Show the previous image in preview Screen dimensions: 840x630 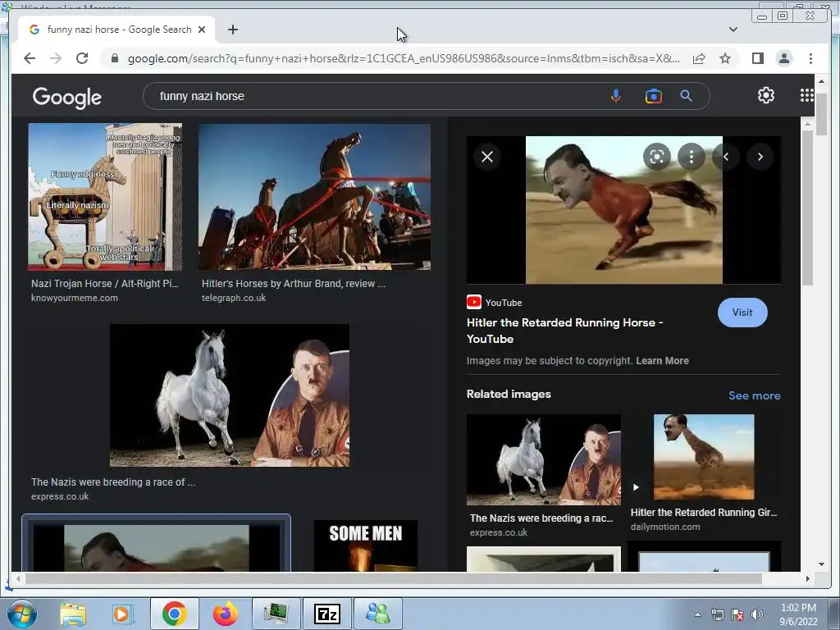726,157
